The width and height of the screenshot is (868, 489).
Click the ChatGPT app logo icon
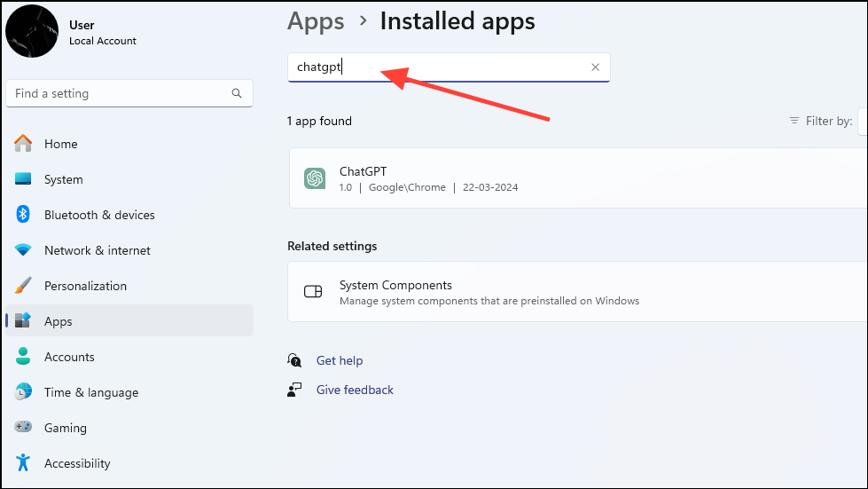(x=315, y=178)
